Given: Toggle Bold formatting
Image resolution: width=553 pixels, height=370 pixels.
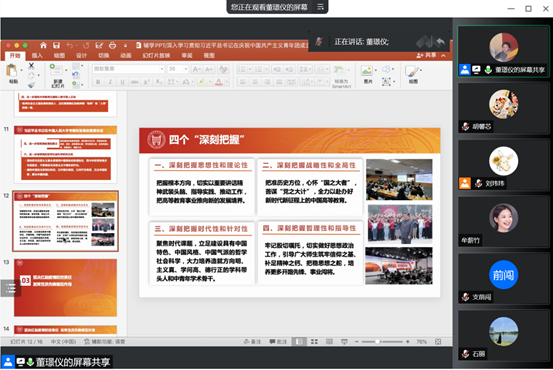Looking at the screenshot, I should [98, 82].
